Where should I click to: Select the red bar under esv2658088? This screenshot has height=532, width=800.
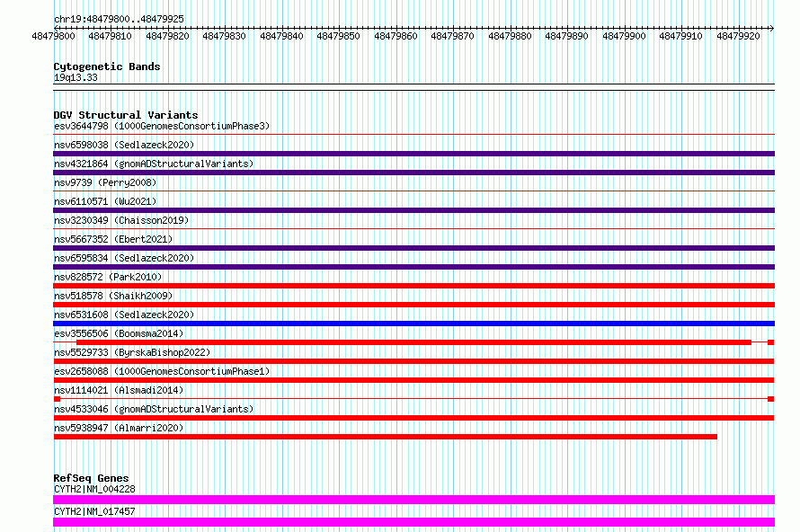tap(413, 380)
